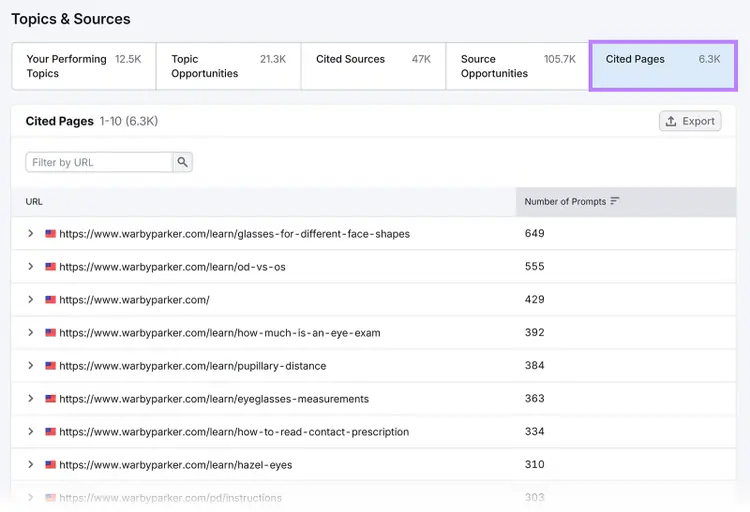Click the URL column header
750x512 pixels.
34,201
